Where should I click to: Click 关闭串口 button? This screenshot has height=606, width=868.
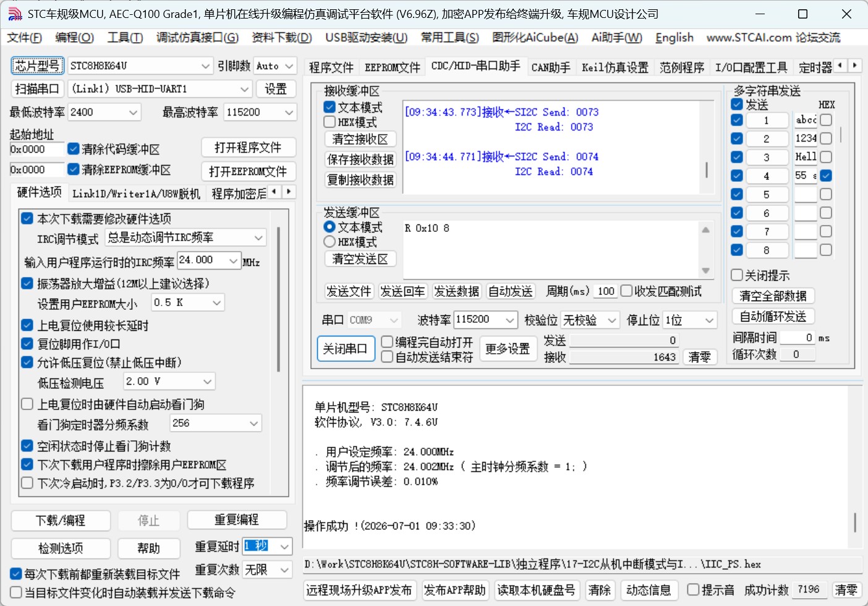pyautogui.click(x=345, y=349)
